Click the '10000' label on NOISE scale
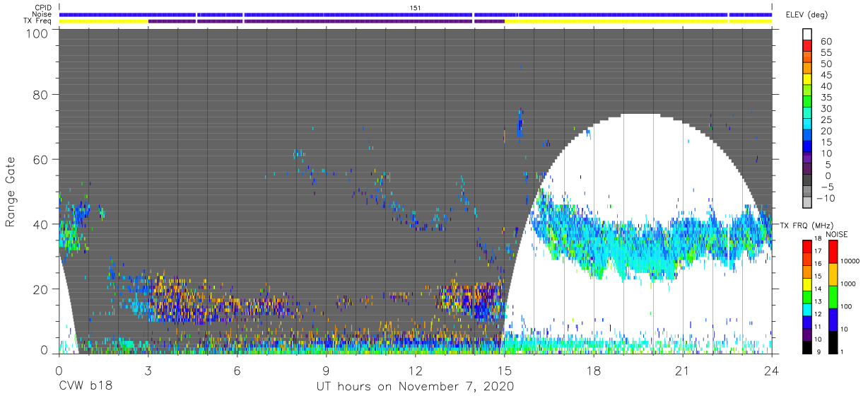This screenshot has width=868, height=401. pyautogui.click(x=851, y=260)
